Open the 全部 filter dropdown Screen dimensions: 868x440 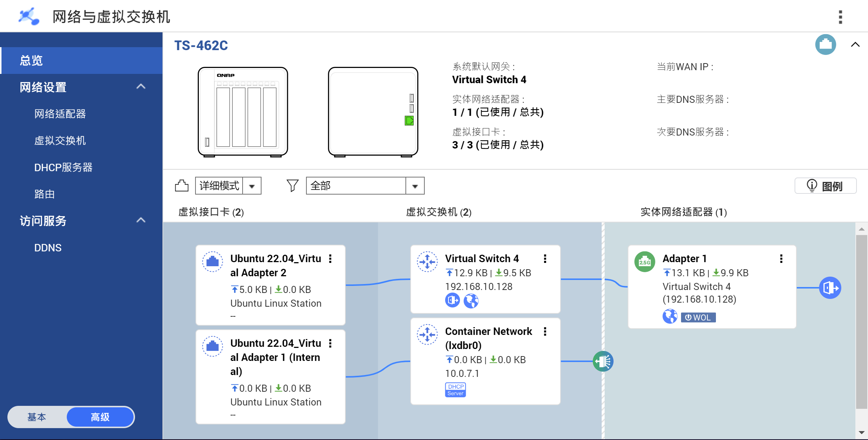tap(365, 186)
